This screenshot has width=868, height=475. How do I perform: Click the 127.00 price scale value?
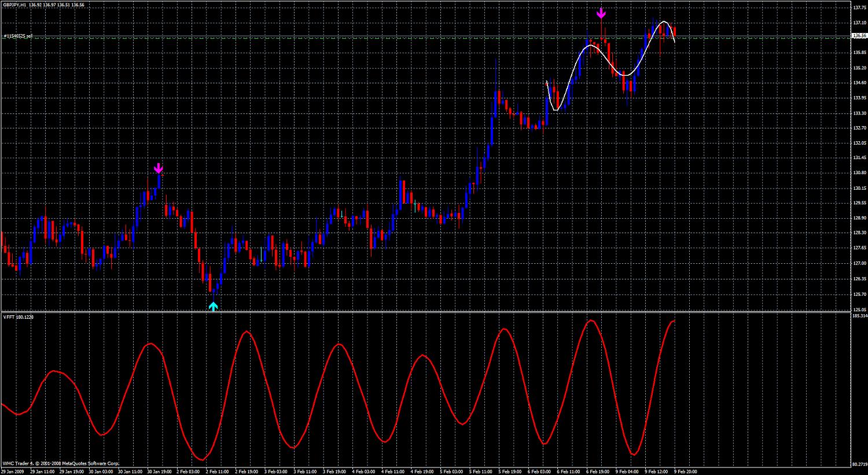[x=859, y=263]
